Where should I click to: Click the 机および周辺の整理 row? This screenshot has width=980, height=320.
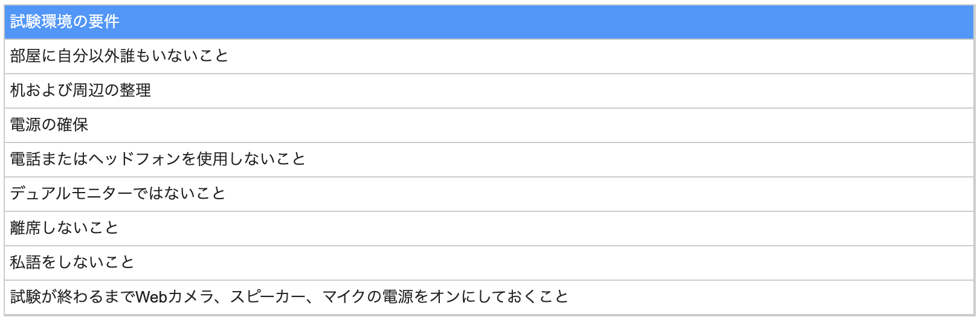(80, 91)
